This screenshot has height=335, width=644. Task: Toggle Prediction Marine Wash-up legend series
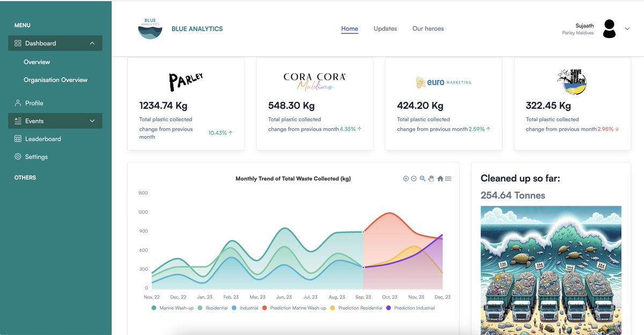point(294,308)
